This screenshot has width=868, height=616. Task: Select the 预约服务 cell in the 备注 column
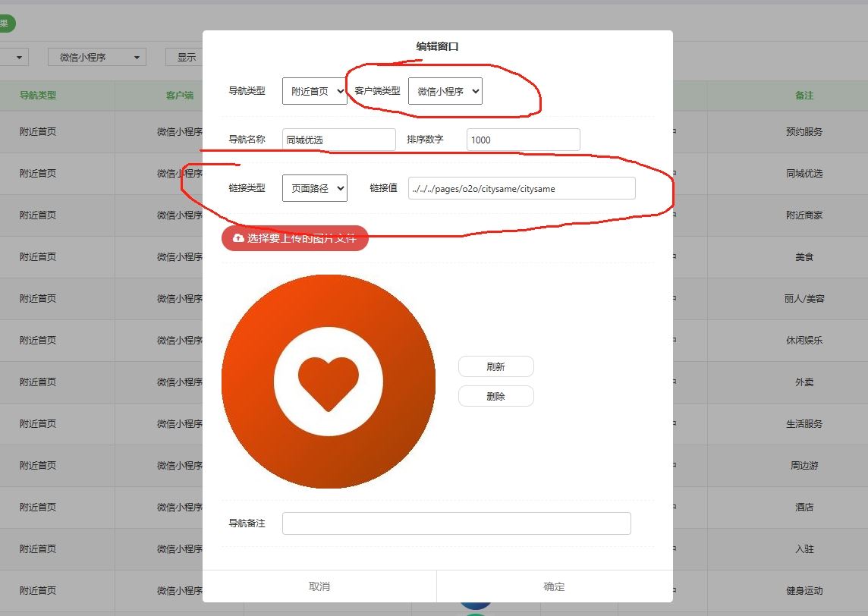[804, 131]
